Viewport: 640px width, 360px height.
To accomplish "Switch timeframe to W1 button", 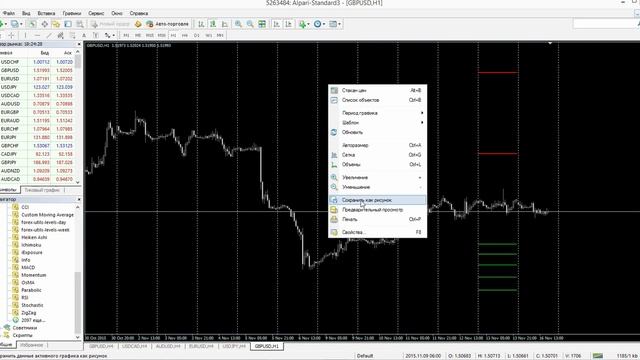I will (209, 36).
